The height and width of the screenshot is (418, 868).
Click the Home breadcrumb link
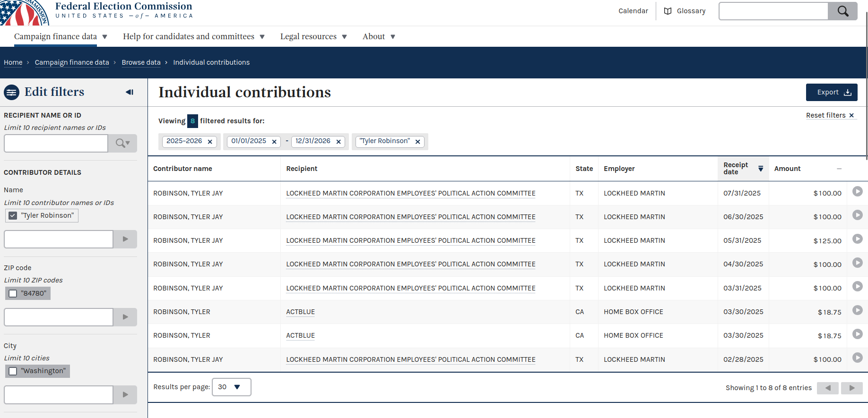[x=13, y=62]
